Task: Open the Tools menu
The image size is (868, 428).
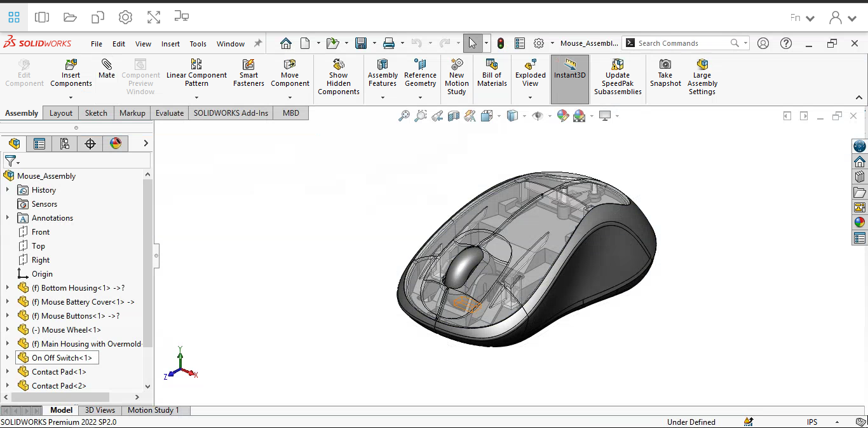Action: pos(198,44)
